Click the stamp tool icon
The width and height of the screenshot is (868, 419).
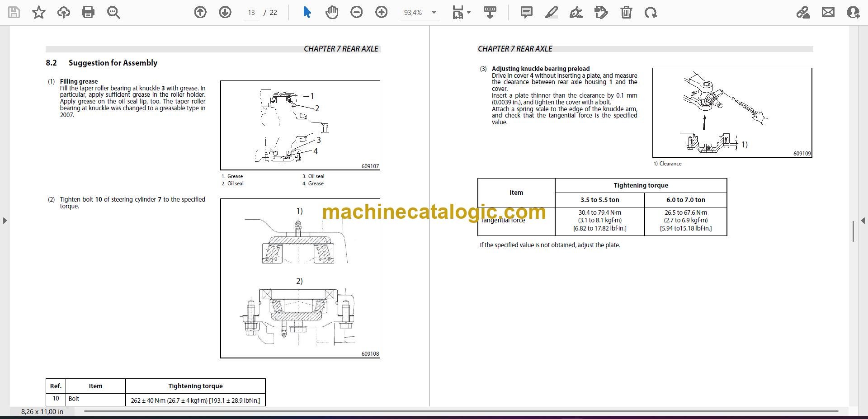pyautogui.click(x=601, y=12)
